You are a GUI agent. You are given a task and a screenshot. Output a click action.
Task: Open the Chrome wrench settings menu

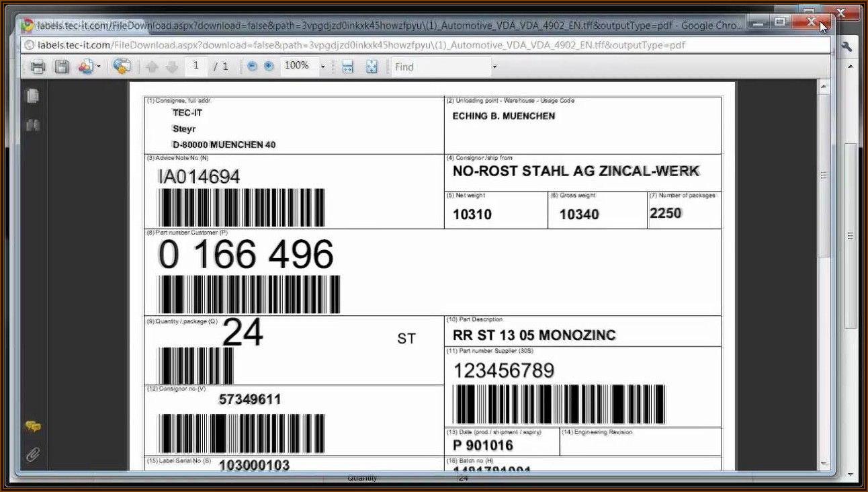pos(847,46)
